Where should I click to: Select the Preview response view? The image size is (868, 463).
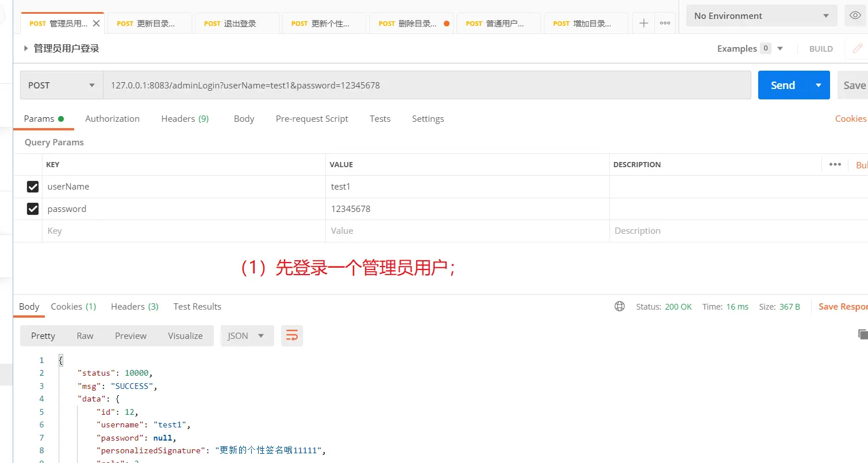(130, 336)
